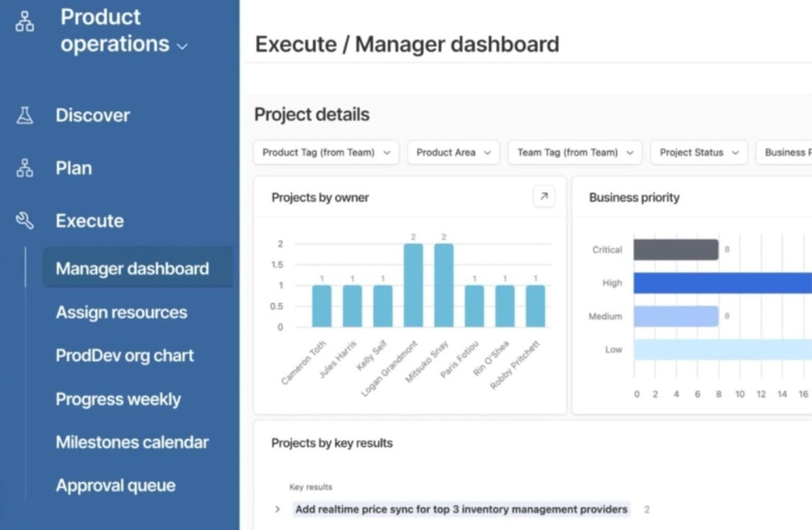Open the Milestones calendar

click(x=132, y=442)
